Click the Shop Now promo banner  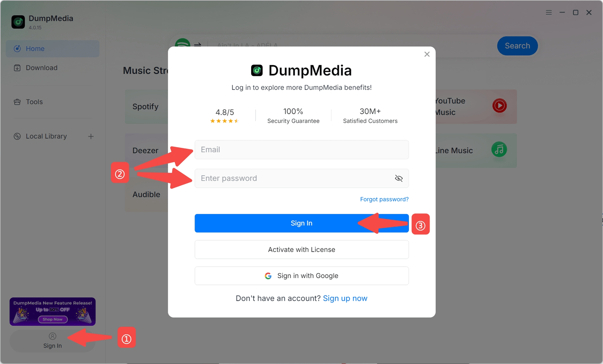(52, 312)
